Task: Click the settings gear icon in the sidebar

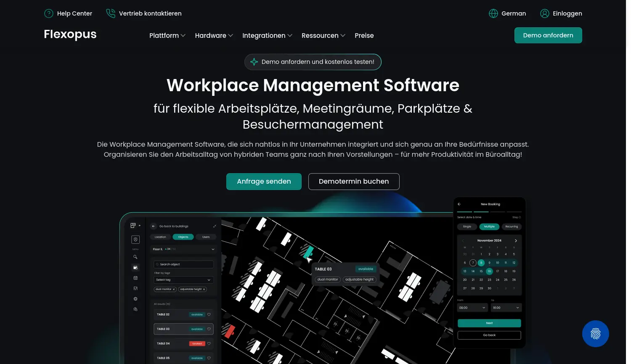Action: (135, 298)
